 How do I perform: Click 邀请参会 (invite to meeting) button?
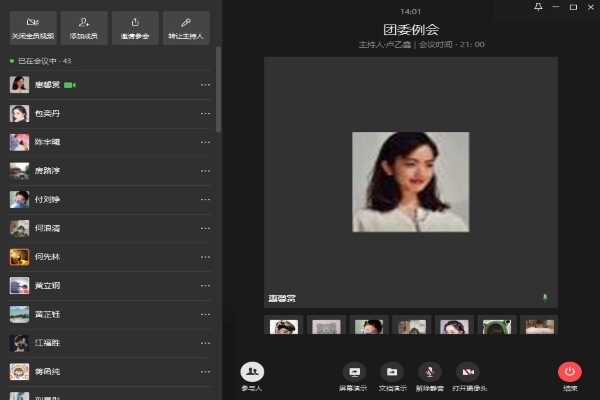135,27
